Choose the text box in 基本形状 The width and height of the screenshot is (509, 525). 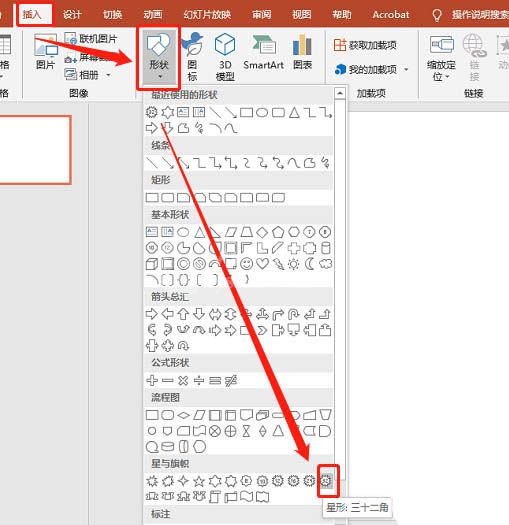click(x=152, y=232)
